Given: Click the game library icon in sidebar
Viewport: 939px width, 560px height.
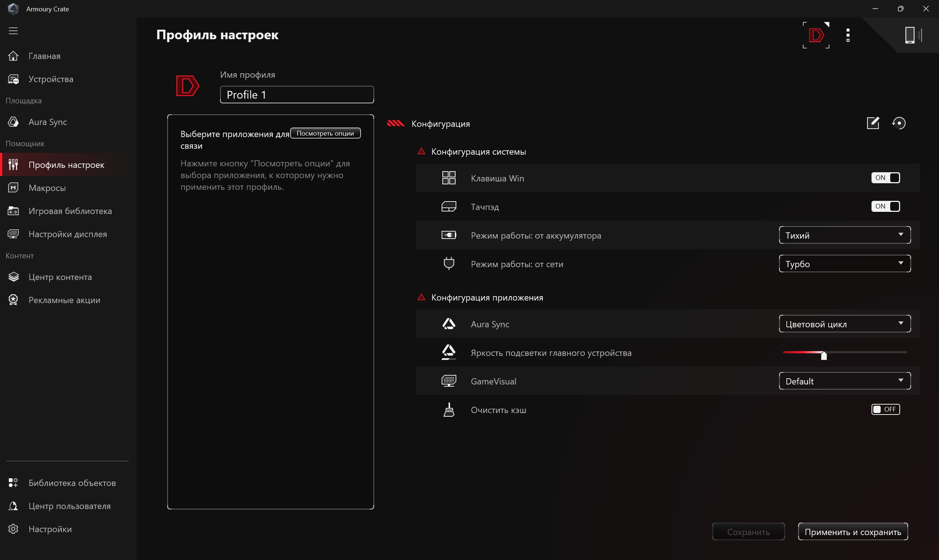Looking at the screenshot, I should (x=13, y=211).
